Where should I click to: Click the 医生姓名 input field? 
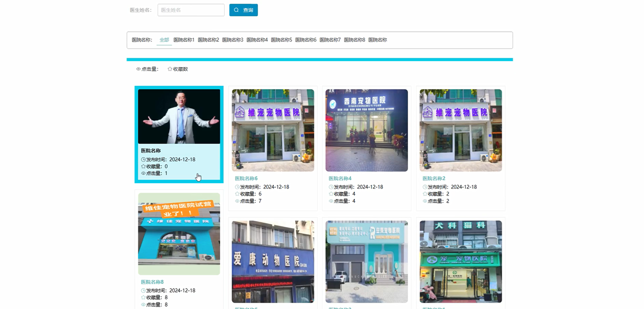191,10
